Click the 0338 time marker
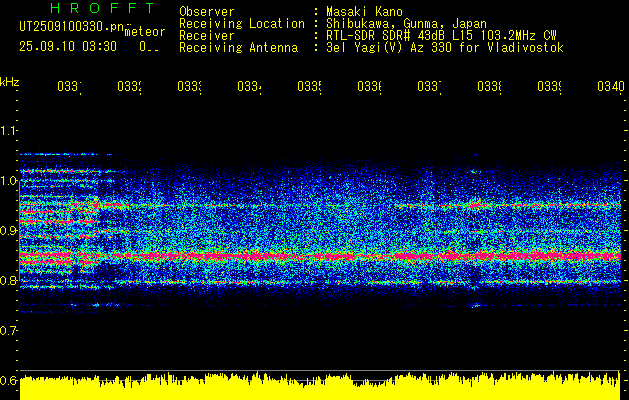This screenshot has width=629, height=400. 490,86
